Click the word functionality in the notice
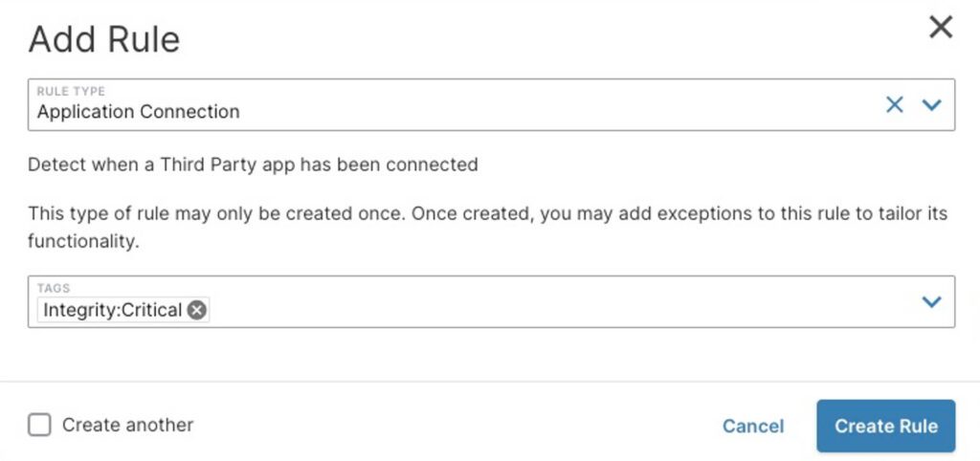Viewport: 980px width, 461px height. pos(83,243)
